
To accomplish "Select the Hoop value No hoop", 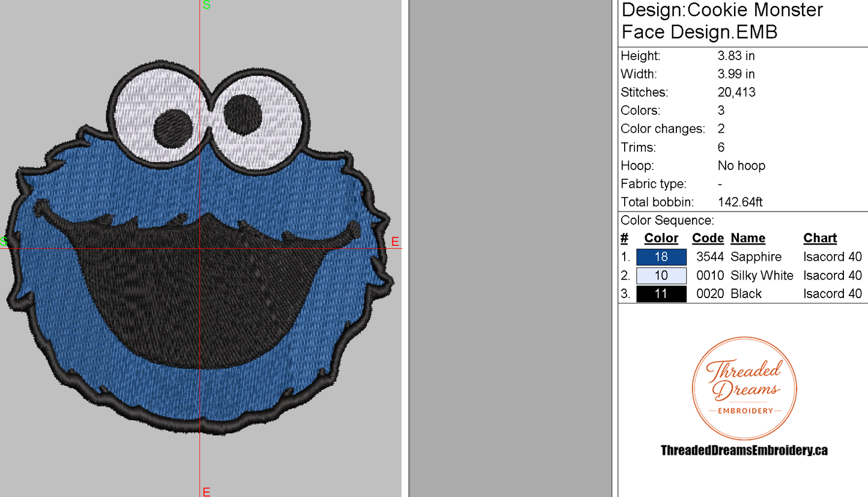I will coord(741,166).
